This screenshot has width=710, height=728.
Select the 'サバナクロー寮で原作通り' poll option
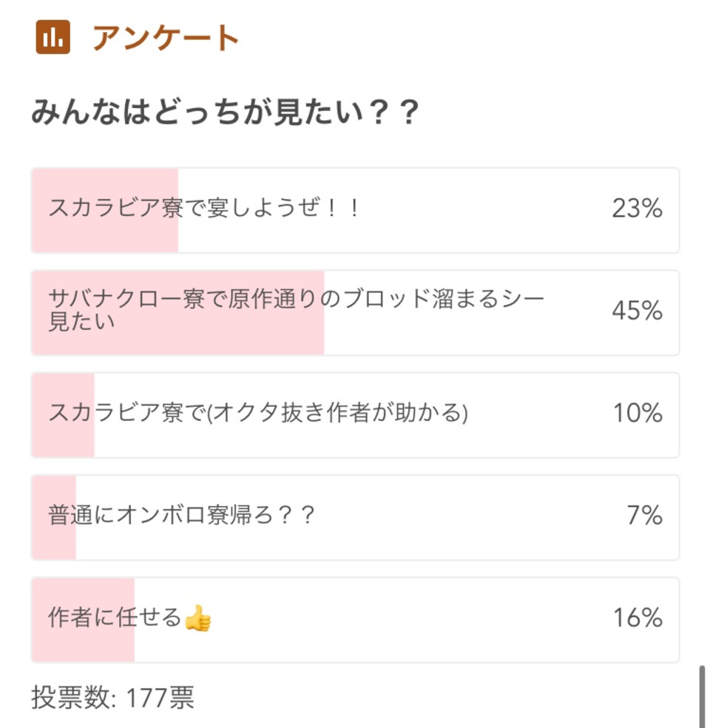click(356, 313)
